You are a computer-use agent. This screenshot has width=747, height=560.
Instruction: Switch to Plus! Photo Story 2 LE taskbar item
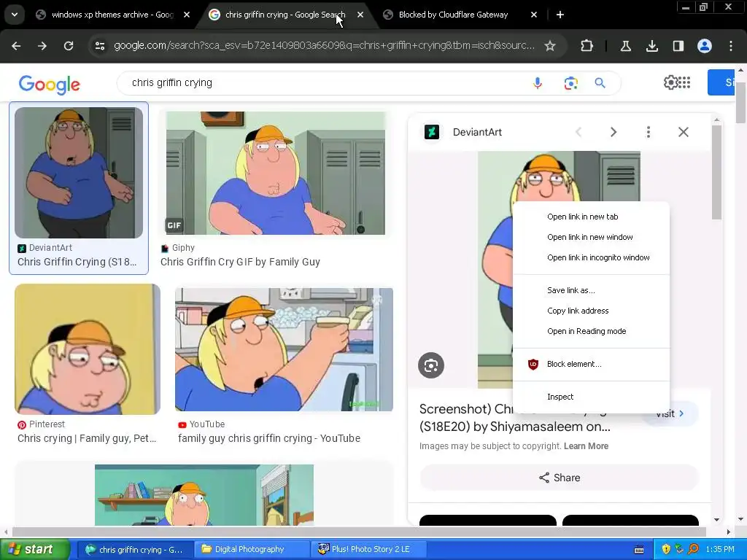click(x=369, y=550)
